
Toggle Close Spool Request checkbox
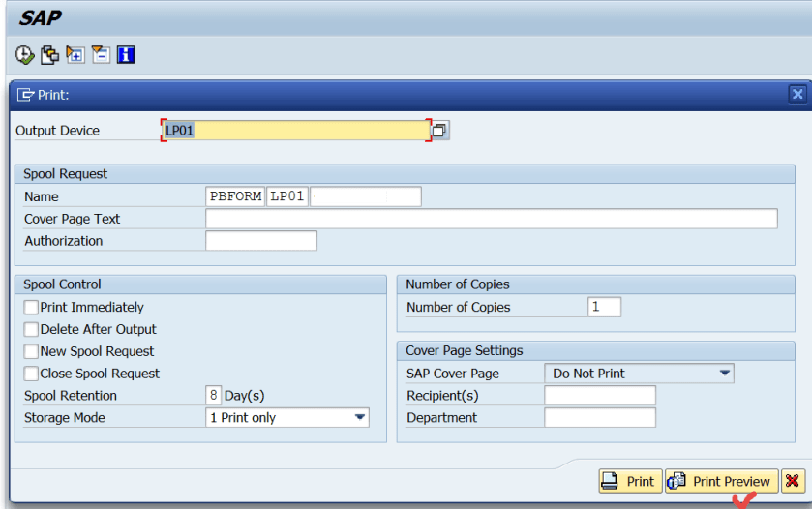click(x=31, y=374)
